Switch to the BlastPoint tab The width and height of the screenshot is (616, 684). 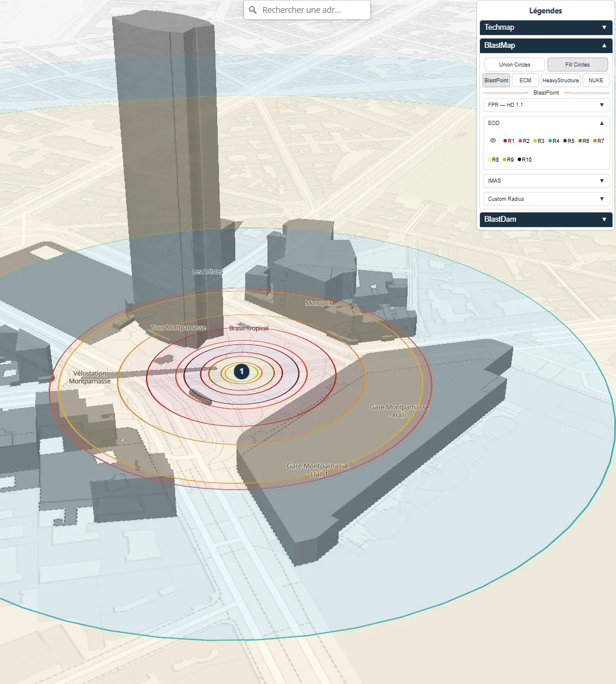tap(496, 81)
